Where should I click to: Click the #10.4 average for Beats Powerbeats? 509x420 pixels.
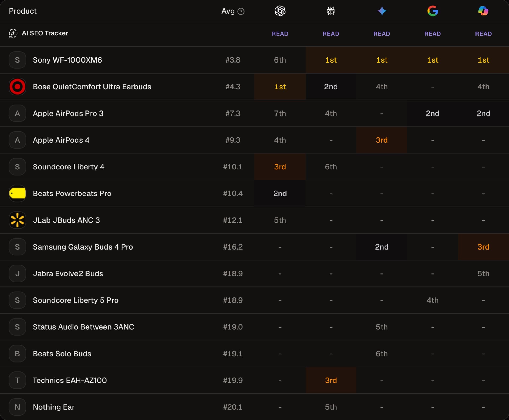tap(233, 193)
